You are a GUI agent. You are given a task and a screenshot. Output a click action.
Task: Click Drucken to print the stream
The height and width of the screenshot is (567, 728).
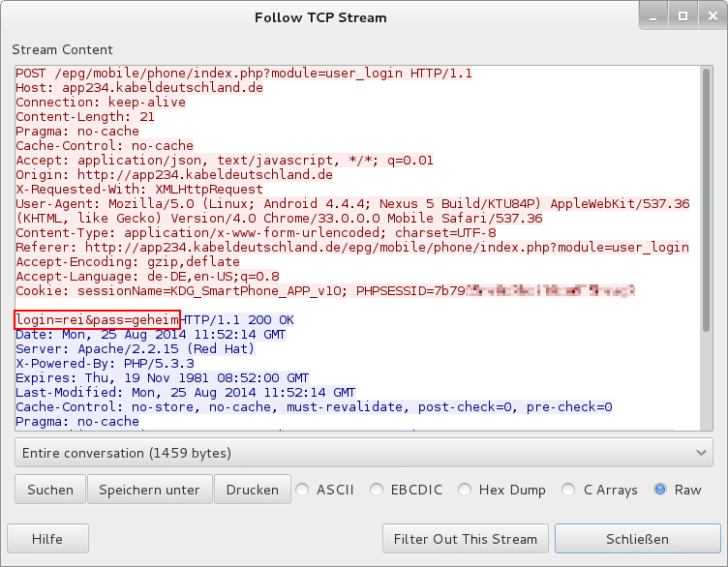pyautogui.click(x=252, y=490)
